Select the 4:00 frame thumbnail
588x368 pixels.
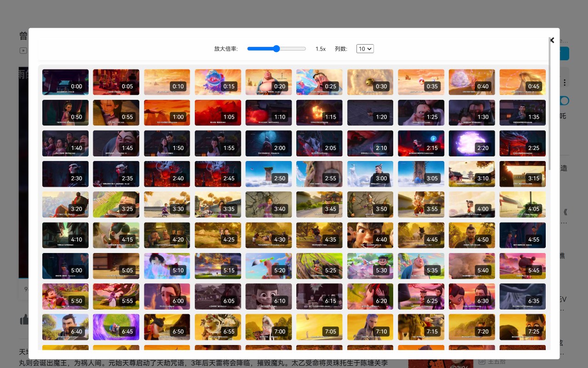click(472, 205)
